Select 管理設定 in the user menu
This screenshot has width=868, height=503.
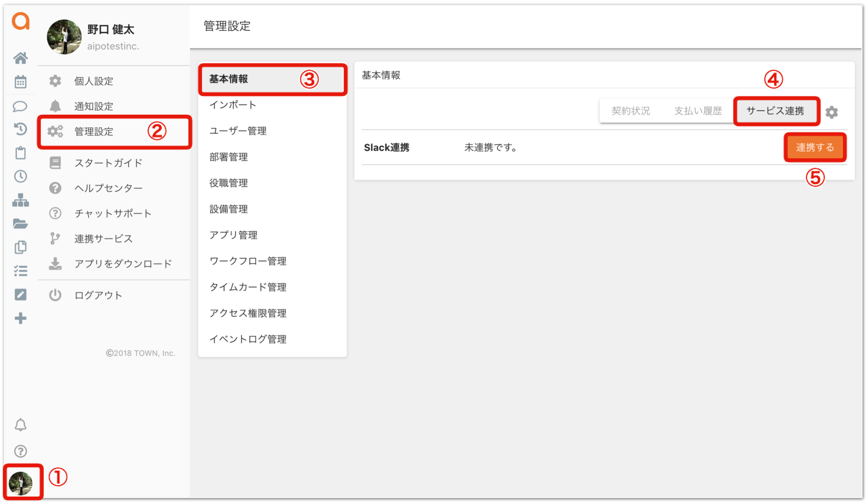click(114, 131)
